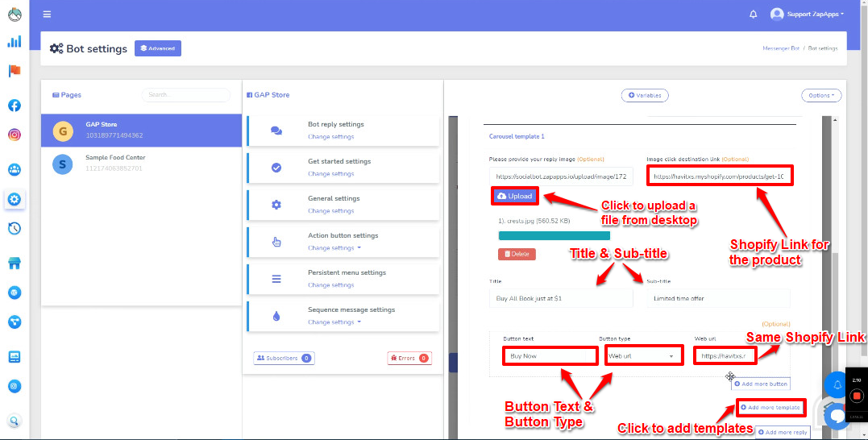The width and height of the screenshot is (868, 440).
Task: Open the monitor display sidebar icon
Action: pos(15,357)
